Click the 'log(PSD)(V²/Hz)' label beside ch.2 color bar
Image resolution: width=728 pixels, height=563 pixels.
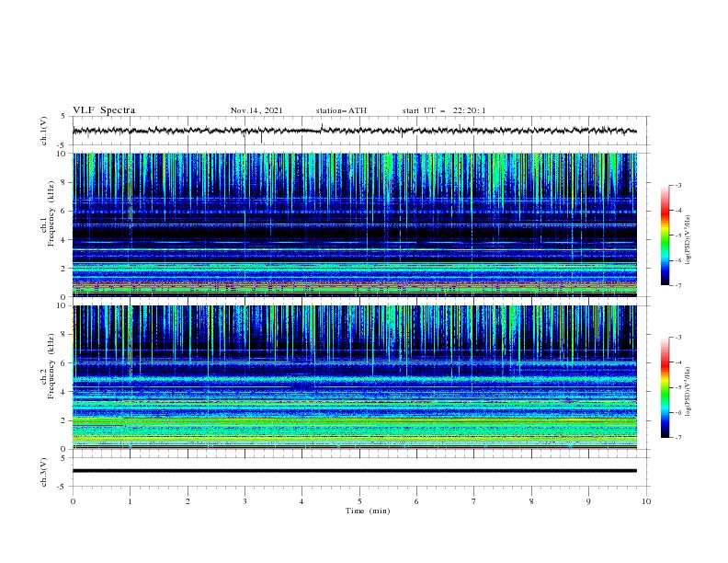pos(688,392)
